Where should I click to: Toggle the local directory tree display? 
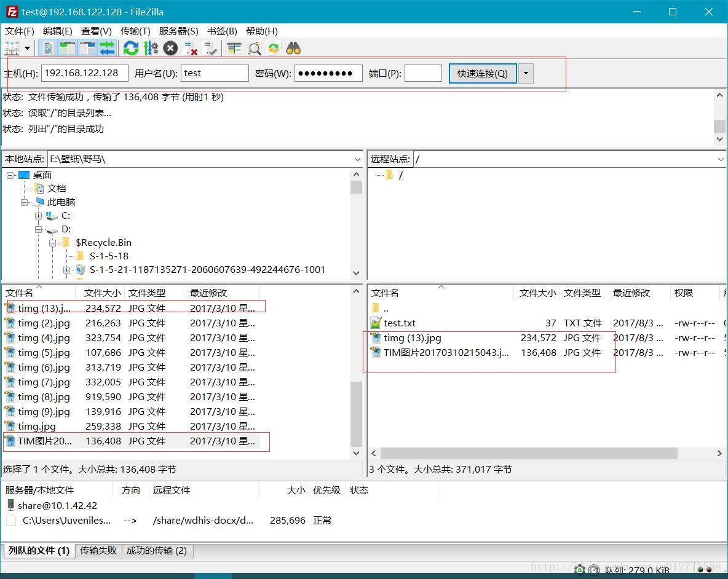68,48
